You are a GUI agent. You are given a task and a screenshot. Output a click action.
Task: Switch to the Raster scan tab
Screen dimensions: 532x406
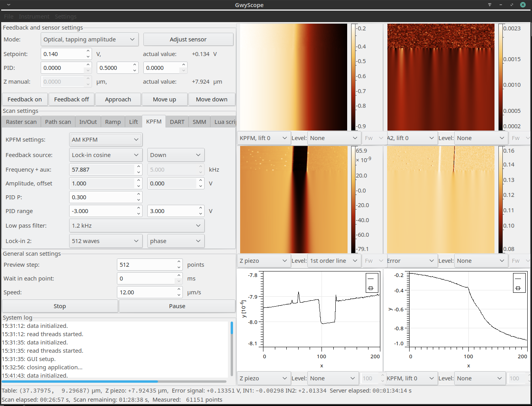[21, 122]
